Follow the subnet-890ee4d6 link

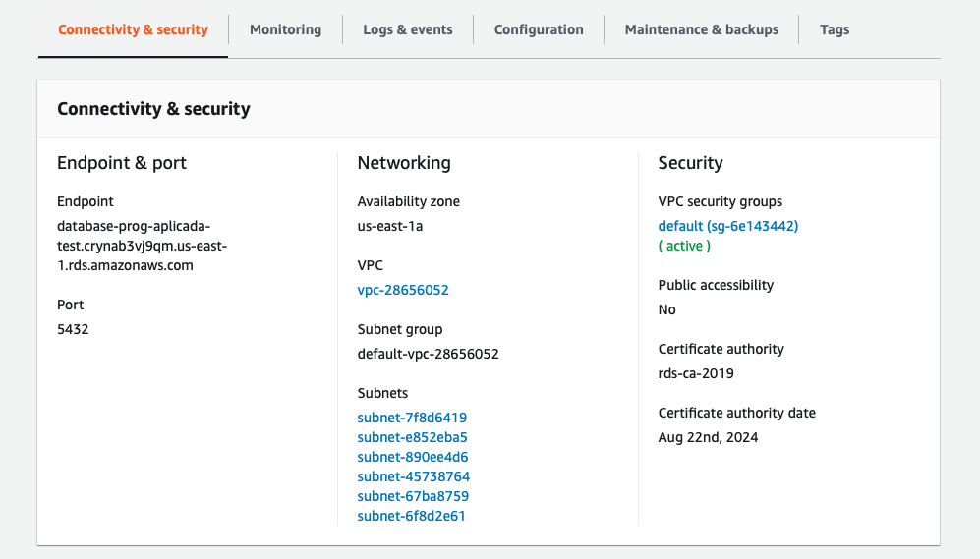[413, 457]
